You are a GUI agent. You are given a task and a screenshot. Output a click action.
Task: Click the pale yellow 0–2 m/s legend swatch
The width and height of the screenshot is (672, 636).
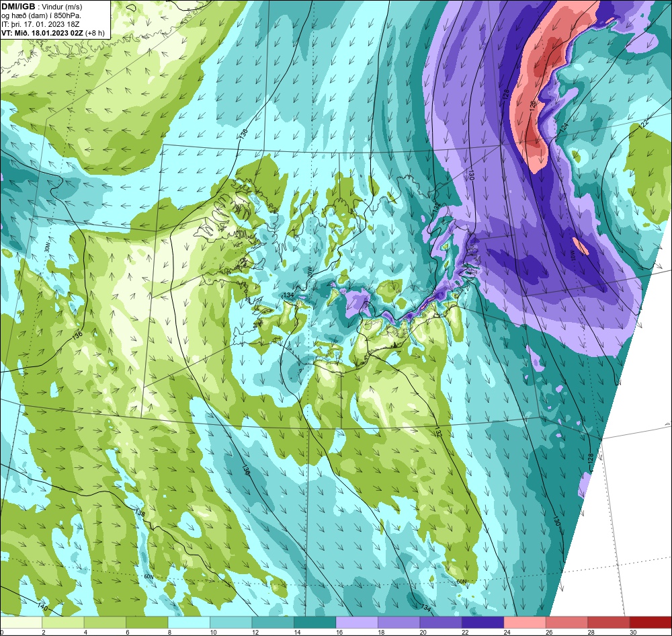(x=22, y=623)
